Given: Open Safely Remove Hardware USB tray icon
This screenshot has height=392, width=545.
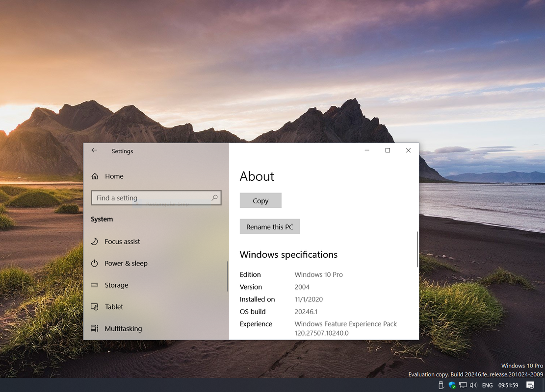Looking at the screenshot, I should coord(441,385).
